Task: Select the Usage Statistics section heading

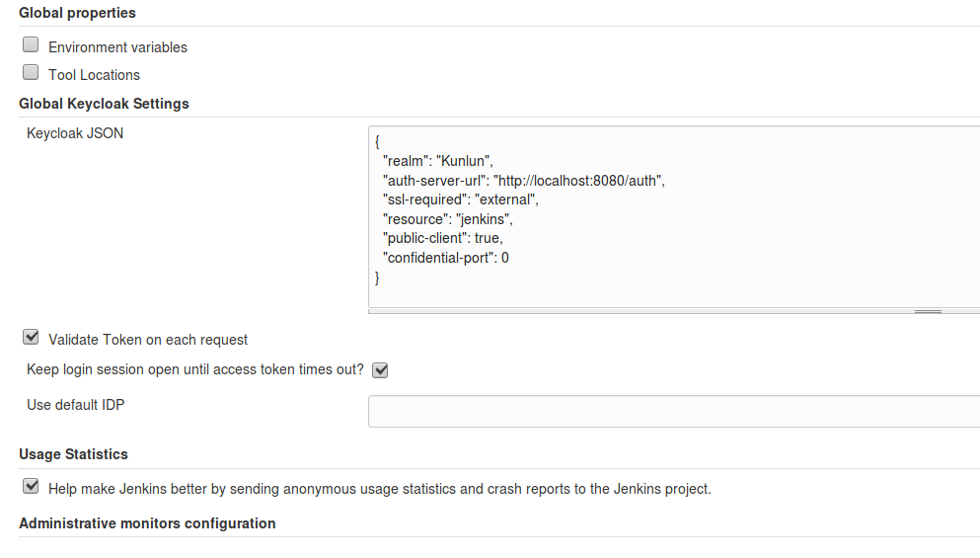Action: pos(73,454)
